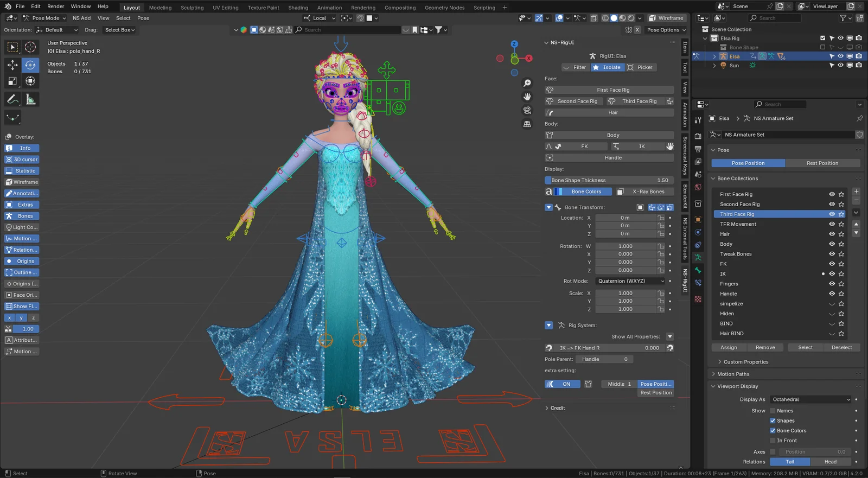This screenshot has width=868, height=478.
Task: Toggle camera view viewport icon
Action: tap(527, 110)
